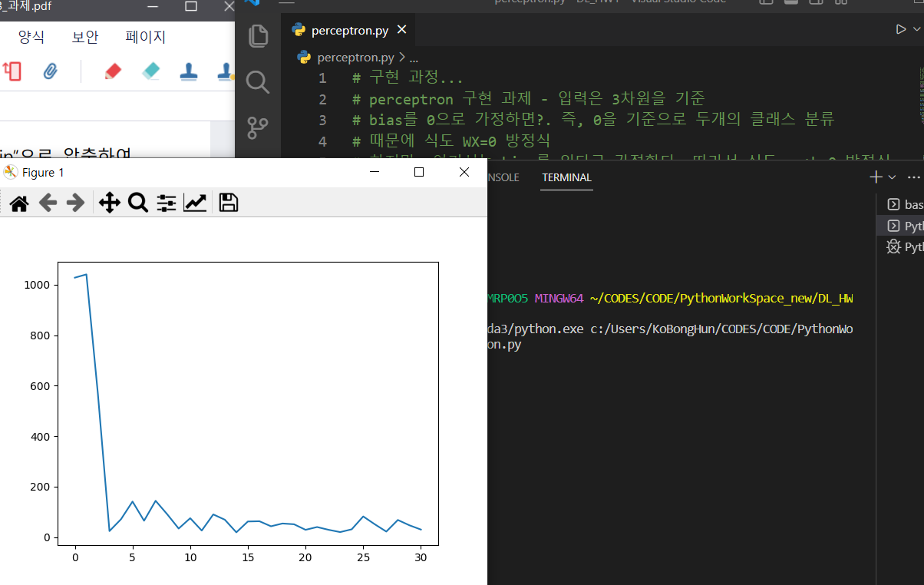924x585 pixels.
Task: Select the eraser tool in the PDF toolbar
Action: 150,71
